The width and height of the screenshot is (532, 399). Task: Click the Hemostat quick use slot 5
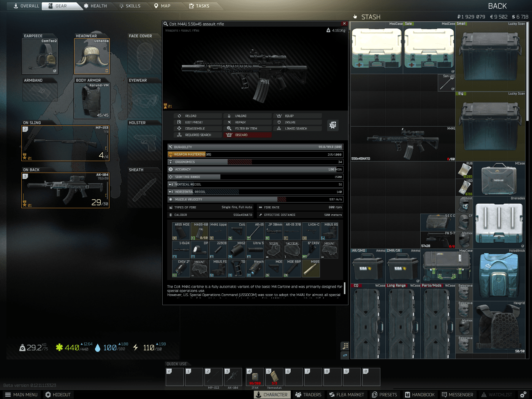tap(274, 377)
